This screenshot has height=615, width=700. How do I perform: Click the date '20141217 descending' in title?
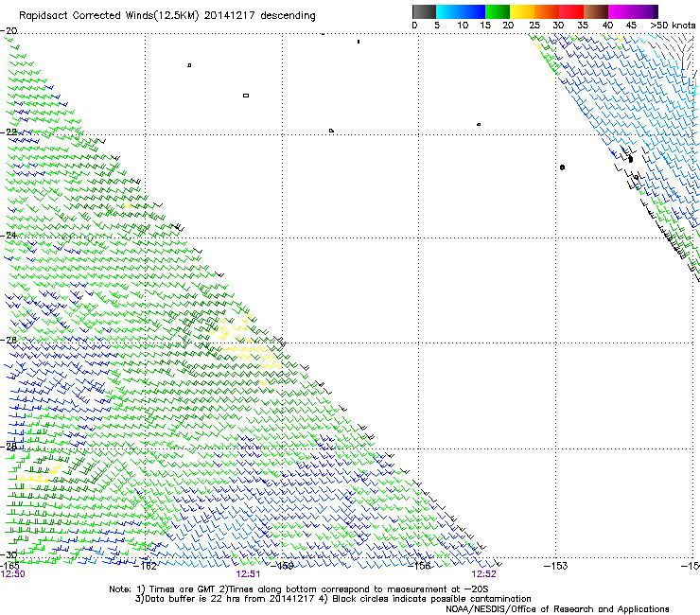pos(259,16)
